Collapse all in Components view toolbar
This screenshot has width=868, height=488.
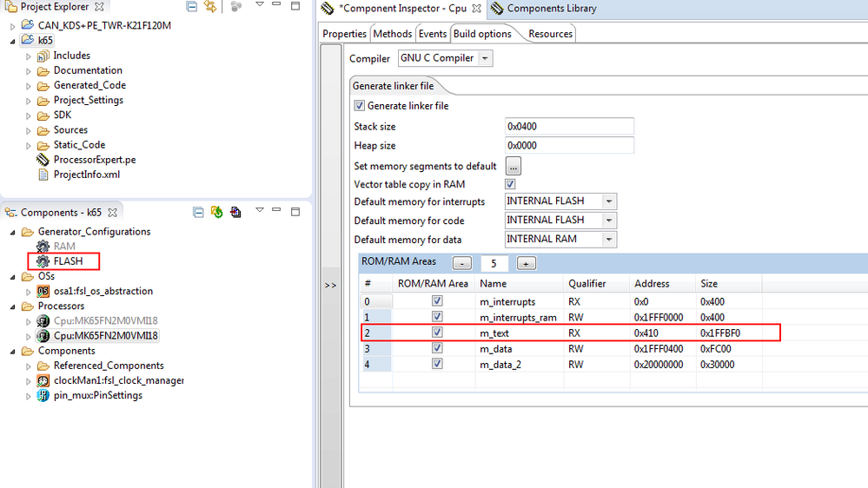[x=198, y=213]
